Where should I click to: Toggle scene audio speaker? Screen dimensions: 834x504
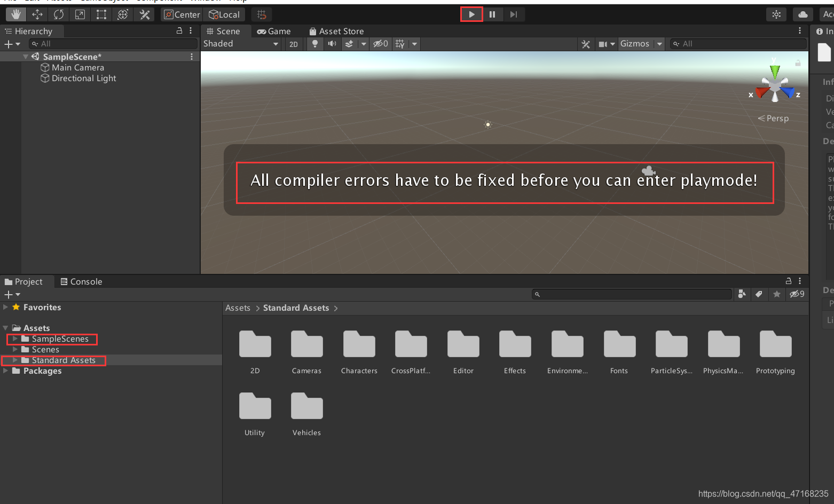(332, 44)
